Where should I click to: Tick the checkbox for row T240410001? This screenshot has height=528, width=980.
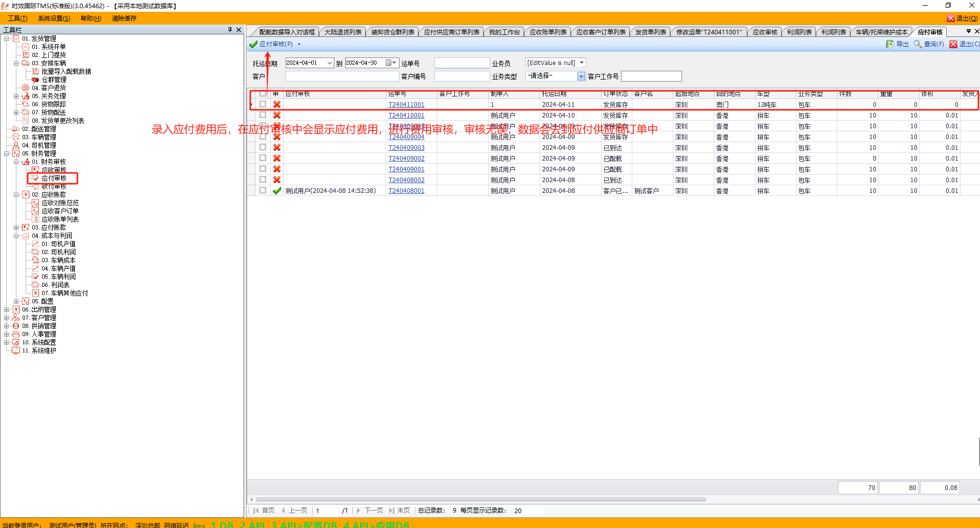point(263,115)
